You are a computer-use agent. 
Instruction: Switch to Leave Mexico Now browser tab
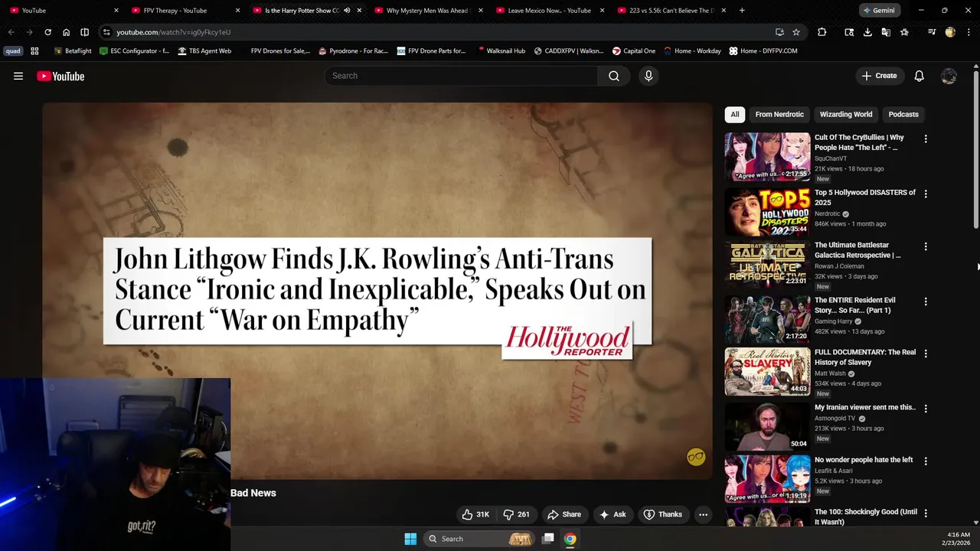pos(548,11)
